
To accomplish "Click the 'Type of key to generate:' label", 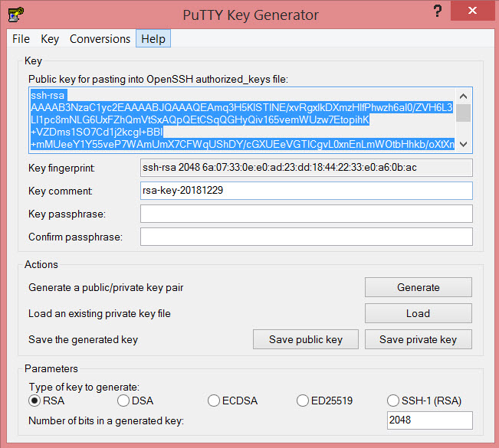I will point(84,387).
